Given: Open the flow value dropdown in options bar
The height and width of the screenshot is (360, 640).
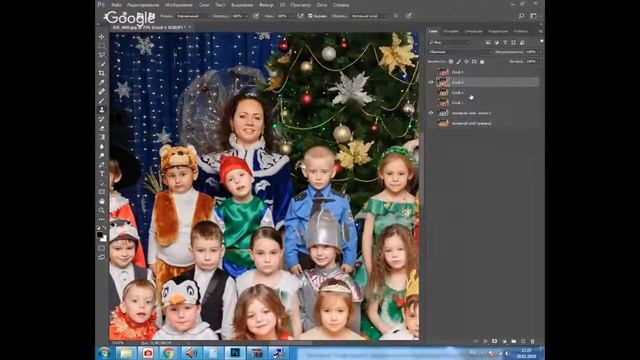Looking at the screenshot, I should pyautogui.click(x=291, y=16).
